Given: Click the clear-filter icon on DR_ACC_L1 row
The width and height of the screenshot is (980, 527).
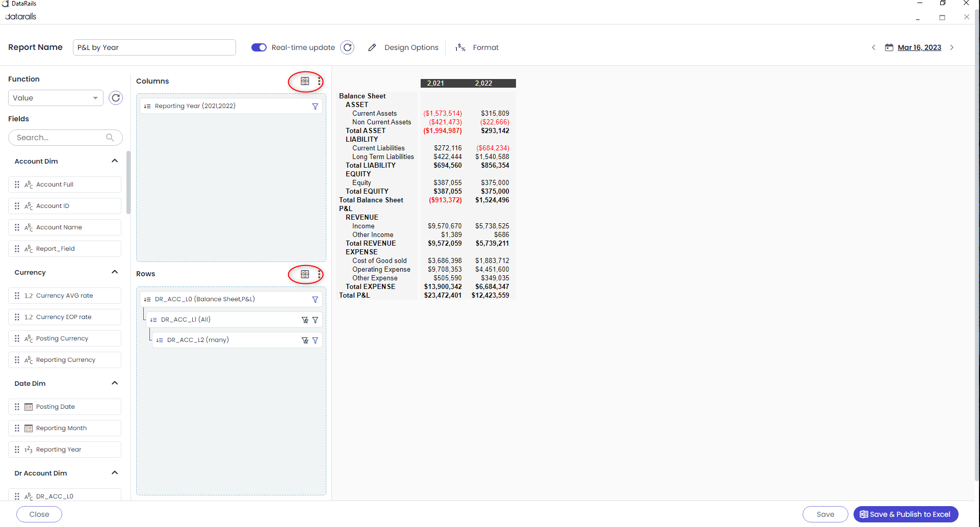Looking at the screenshot, I should (x=305, y=320).
